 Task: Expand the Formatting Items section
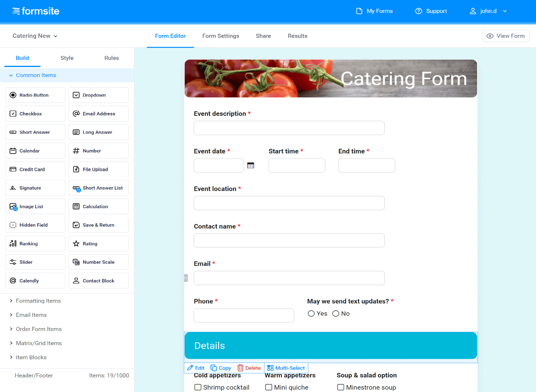click(38, 301)
